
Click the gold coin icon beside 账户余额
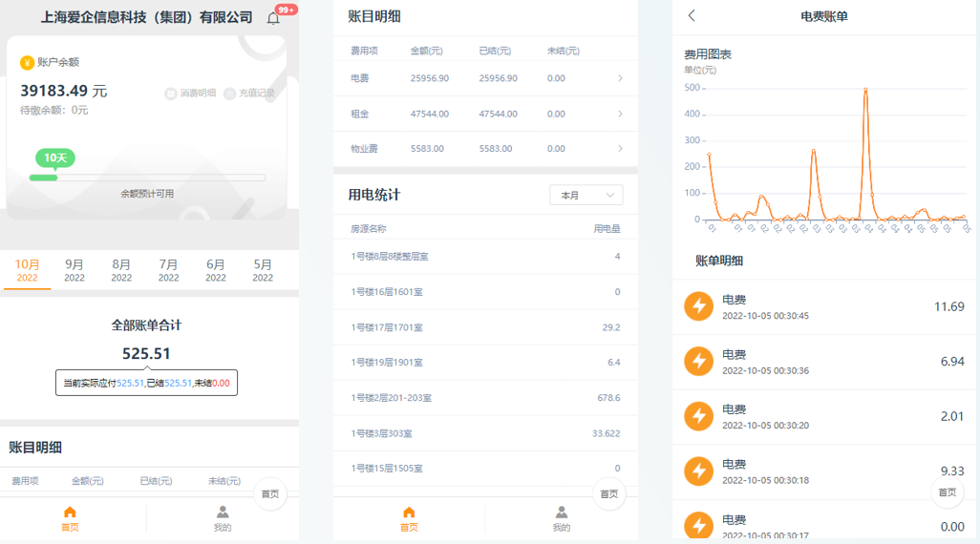pyautogui.click(x=27, y=62)
